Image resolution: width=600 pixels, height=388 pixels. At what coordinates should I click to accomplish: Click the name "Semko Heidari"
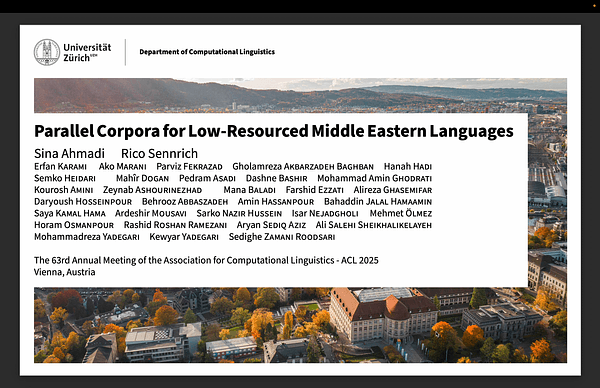tap(65, 178)
